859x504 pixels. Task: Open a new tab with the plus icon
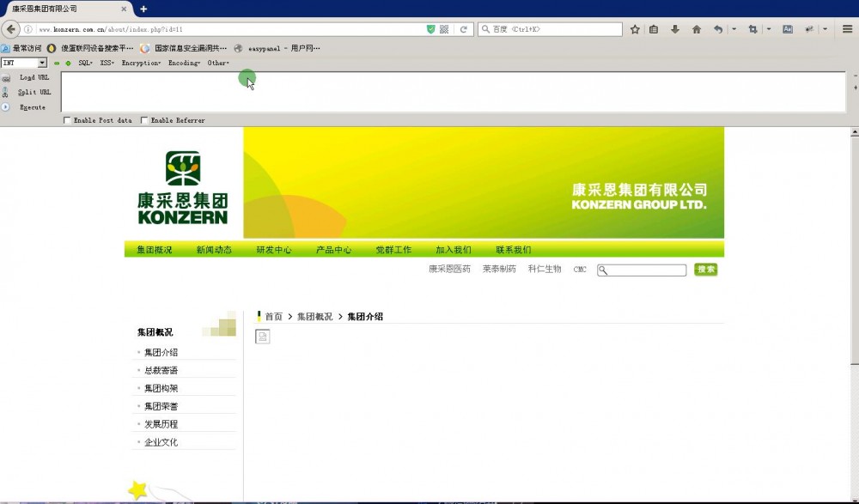click(143, 9)
